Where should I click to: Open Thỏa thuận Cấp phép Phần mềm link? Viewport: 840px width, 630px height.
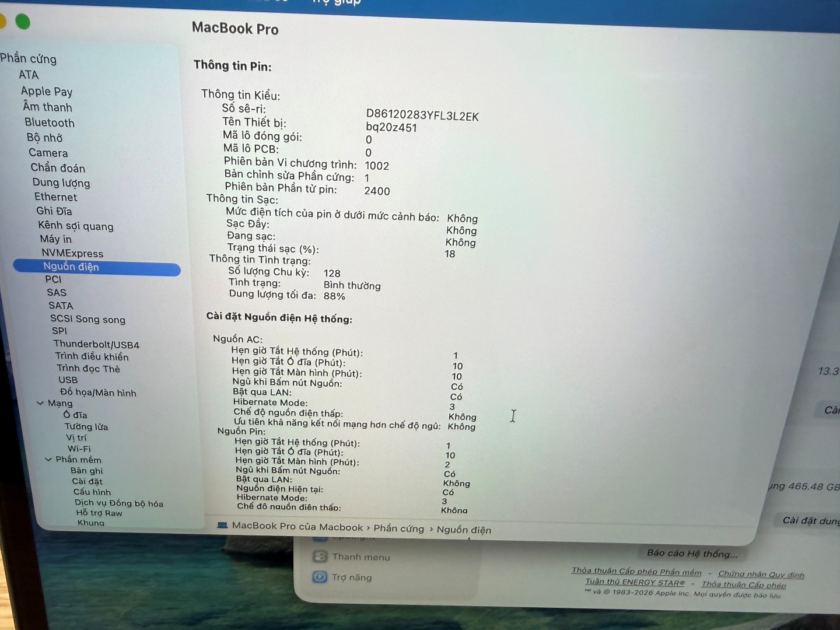[636, 572]
